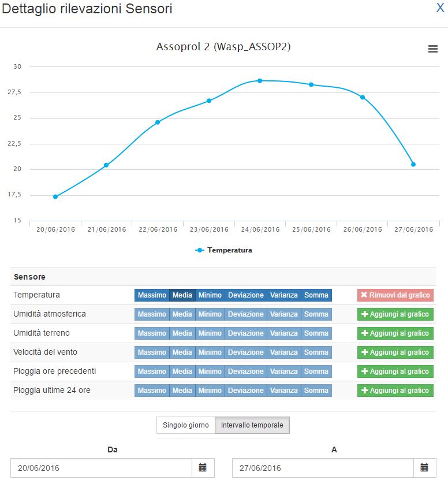This screenshot has width=448, height=483.
Task: Select Minimo for Umidità terreno
Action: point(210,333)
